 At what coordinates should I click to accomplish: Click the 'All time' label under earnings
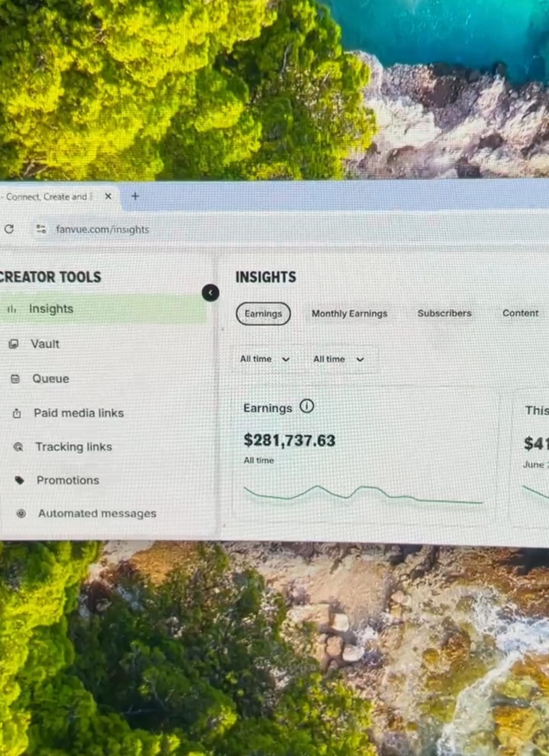pos(259,461)
